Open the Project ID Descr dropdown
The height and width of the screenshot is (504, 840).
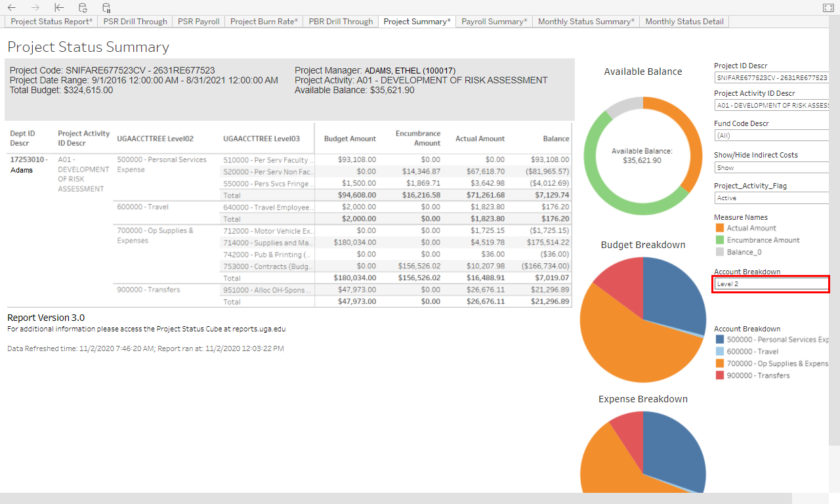coord(771,77)
